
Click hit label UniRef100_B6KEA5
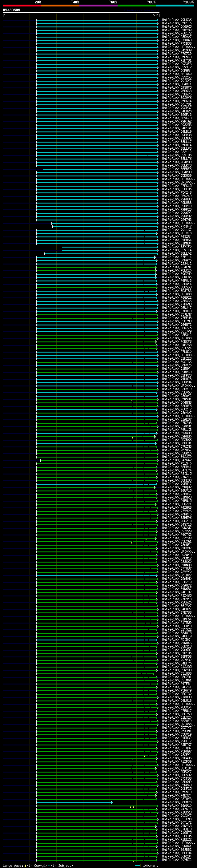coord(176,277)
